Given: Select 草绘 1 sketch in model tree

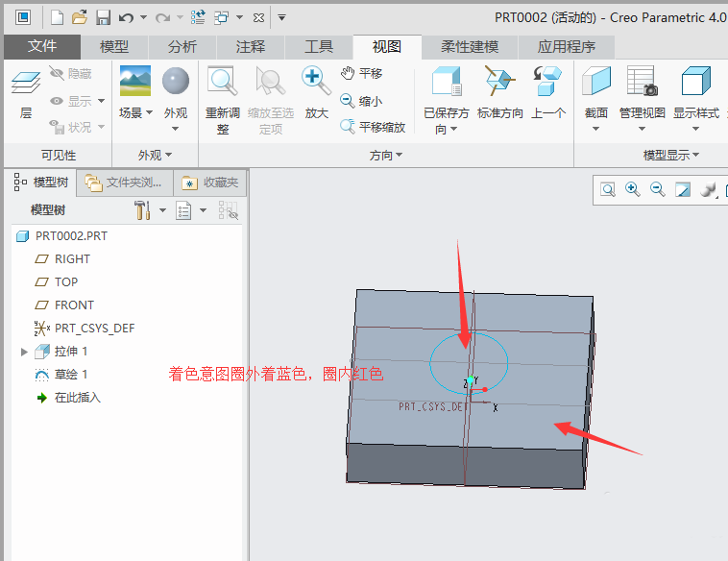Looking at the screenshot, I should (70, 375).
